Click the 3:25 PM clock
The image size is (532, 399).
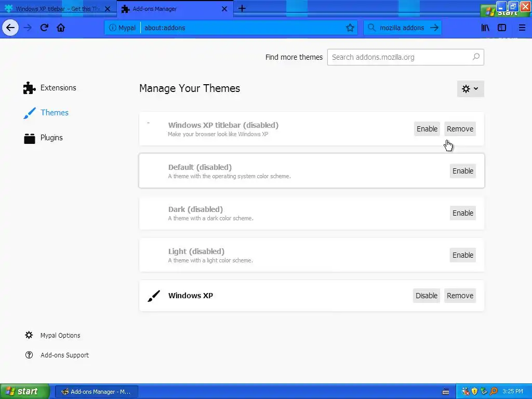513,392
